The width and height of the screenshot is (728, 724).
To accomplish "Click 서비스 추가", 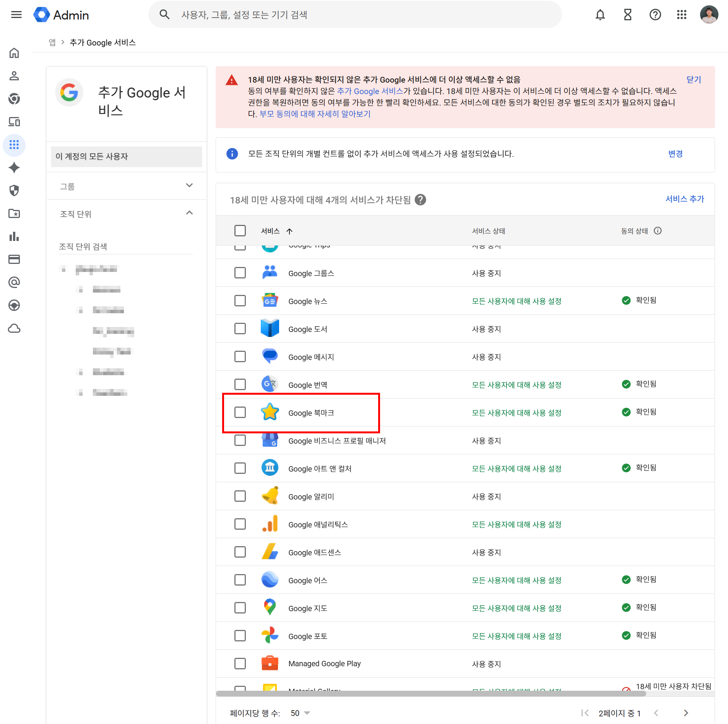I will click(685, 199).
